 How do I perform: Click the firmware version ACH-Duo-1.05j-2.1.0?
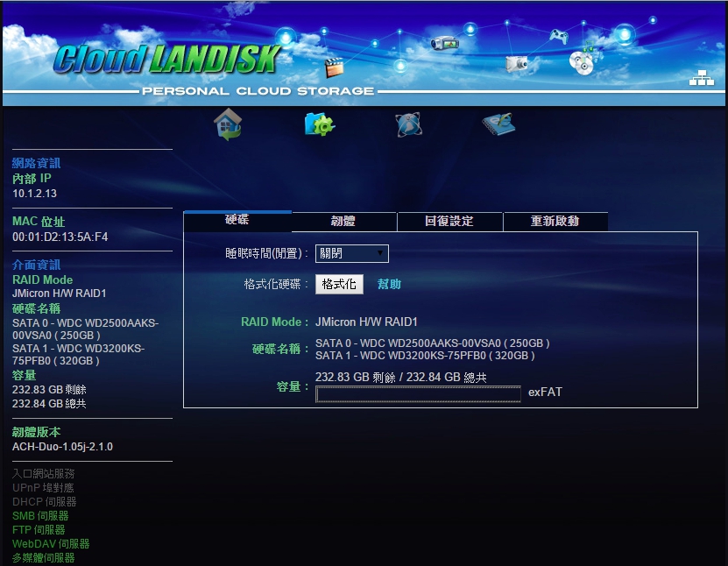point(63,447)
